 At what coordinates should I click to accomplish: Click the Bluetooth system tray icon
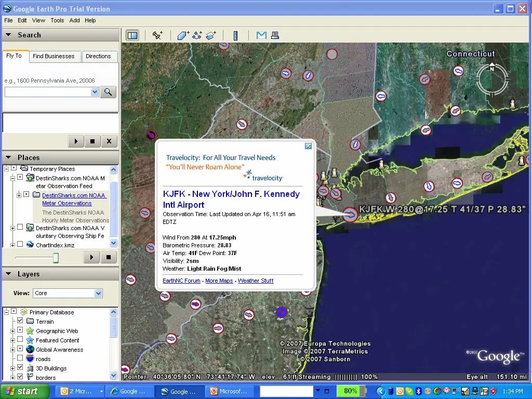coord(418,391)
